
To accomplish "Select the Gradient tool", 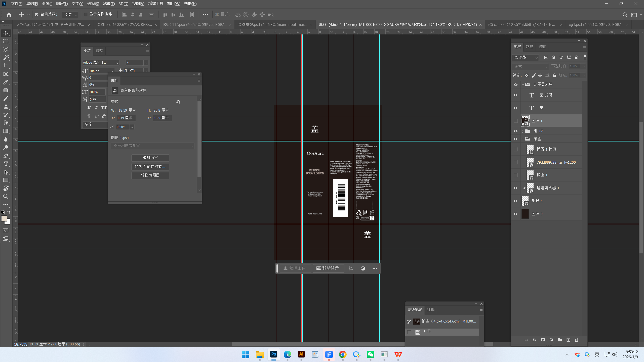I will [x=6, y=131].
